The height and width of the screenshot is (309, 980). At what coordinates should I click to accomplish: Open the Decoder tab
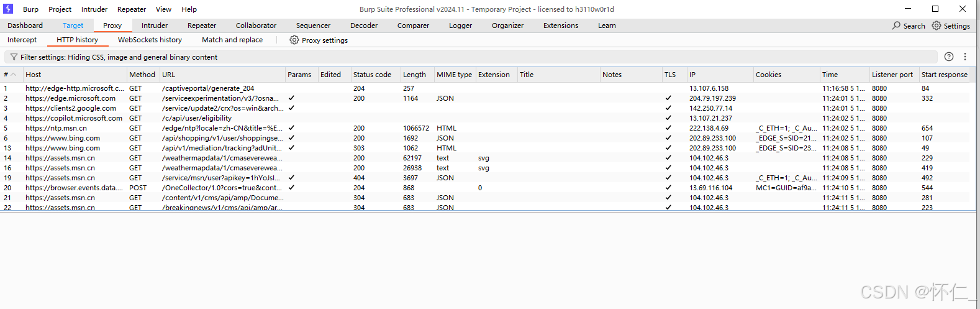tap(364, 25)
